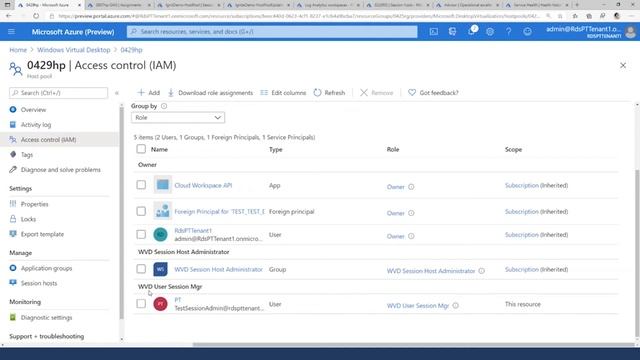
Task: Click the Scope column header
Action: coord(513,149)
